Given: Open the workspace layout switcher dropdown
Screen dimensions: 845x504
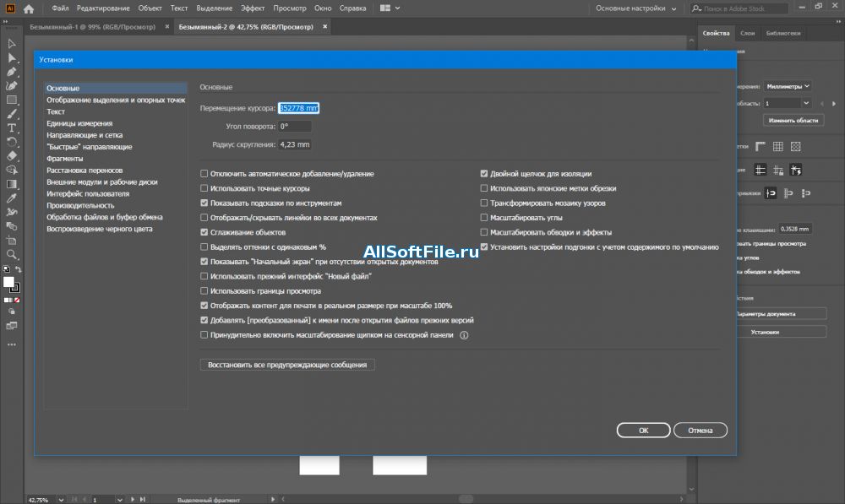Looking at the screenshot, I should (390, 8).
